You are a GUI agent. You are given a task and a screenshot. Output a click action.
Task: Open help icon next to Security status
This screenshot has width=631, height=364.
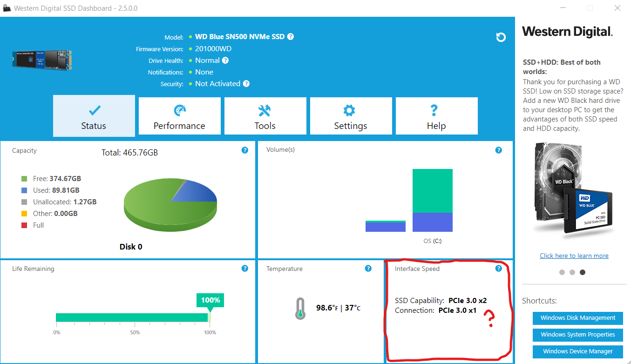coord(246,84)
